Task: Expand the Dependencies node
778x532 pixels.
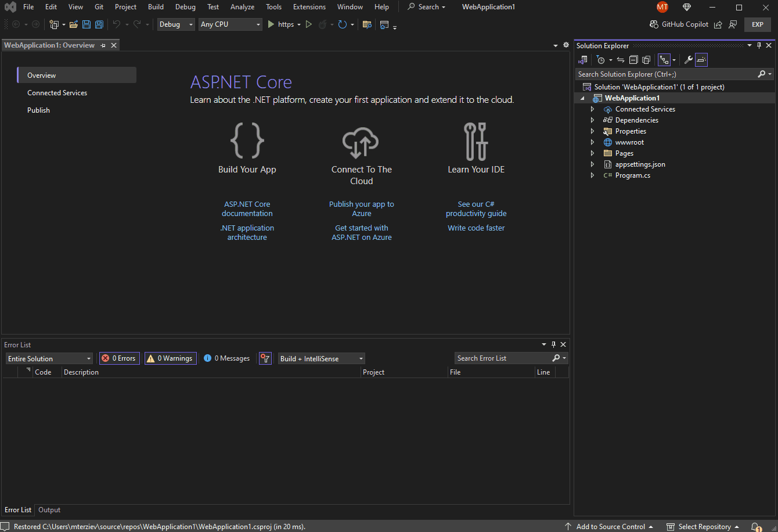Action: [592, 120]
